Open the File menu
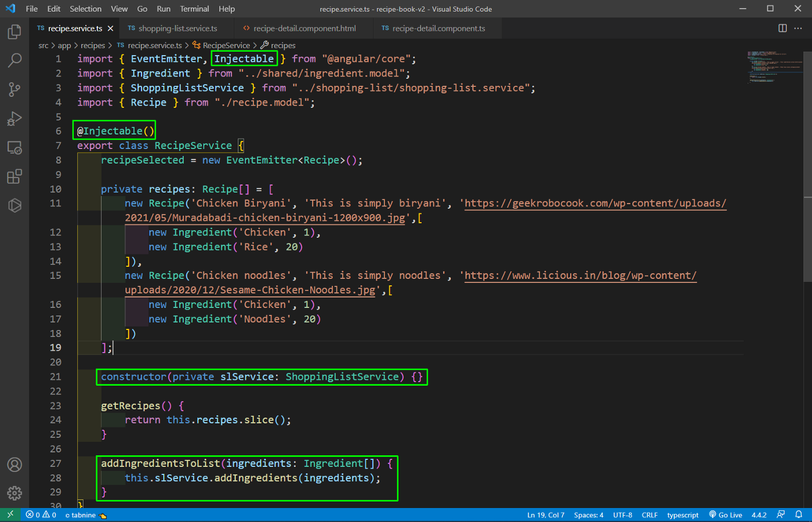 coord(32,9)
